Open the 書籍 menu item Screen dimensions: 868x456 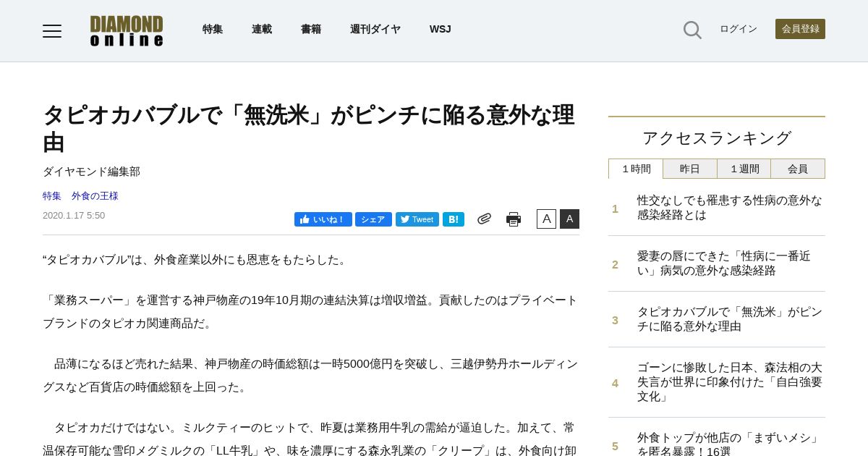click(x=311, y=30)
